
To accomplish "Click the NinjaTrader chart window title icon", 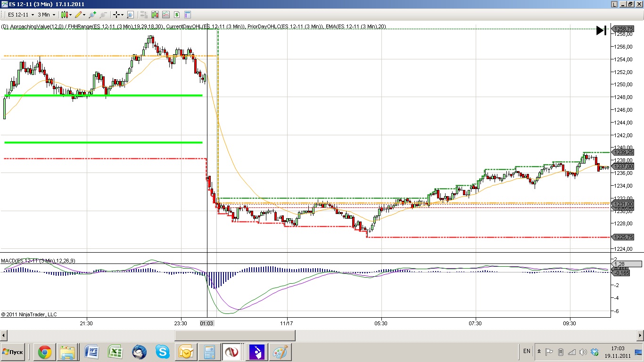I will tap(5, 4).
